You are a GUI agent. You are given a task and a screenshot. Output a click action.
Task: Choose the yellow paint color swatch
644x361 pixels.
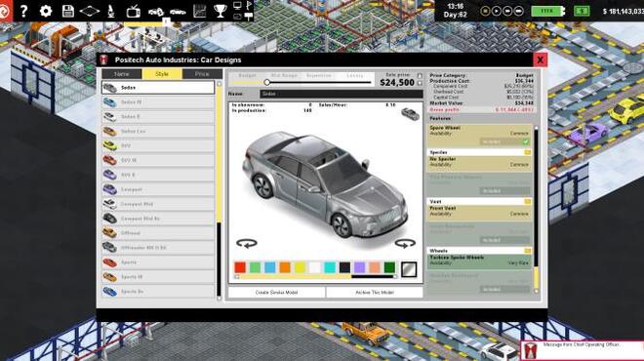pyautogui.click(x=300, y=267)
